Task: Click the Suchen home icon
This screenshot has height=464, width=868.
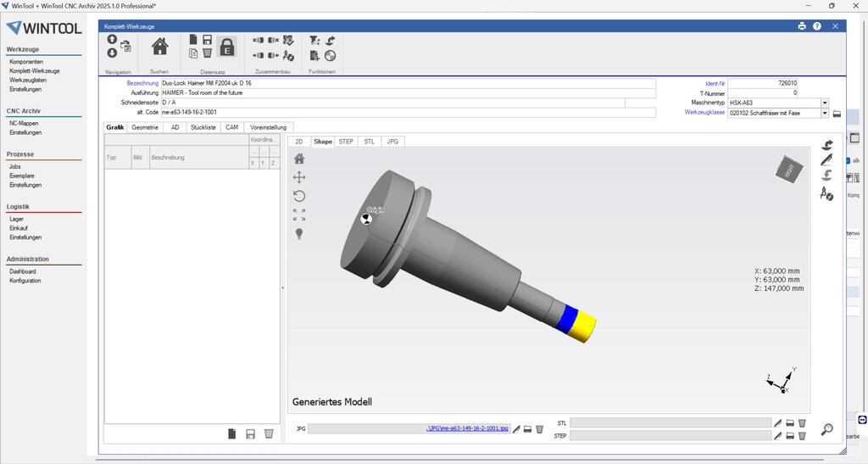Action: pyautogui.click(x=160, y=47)
